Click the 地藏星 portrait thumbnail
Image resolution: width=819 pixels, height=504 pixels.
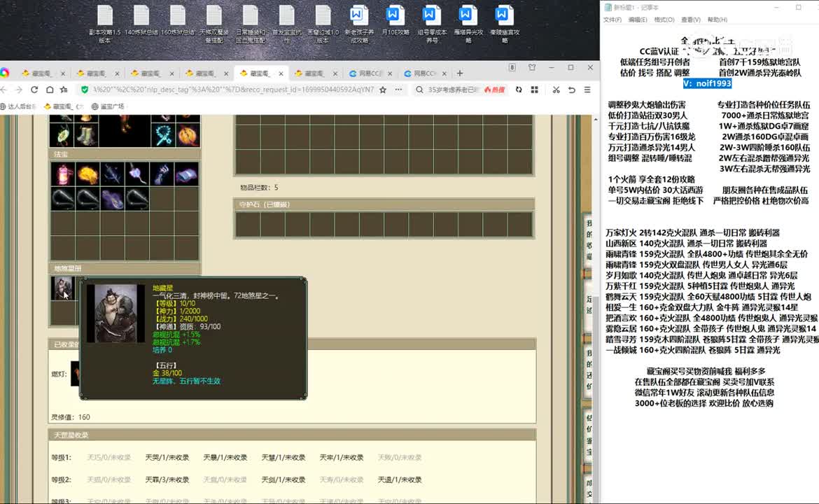pyautogui.click(x=62, y=289)
